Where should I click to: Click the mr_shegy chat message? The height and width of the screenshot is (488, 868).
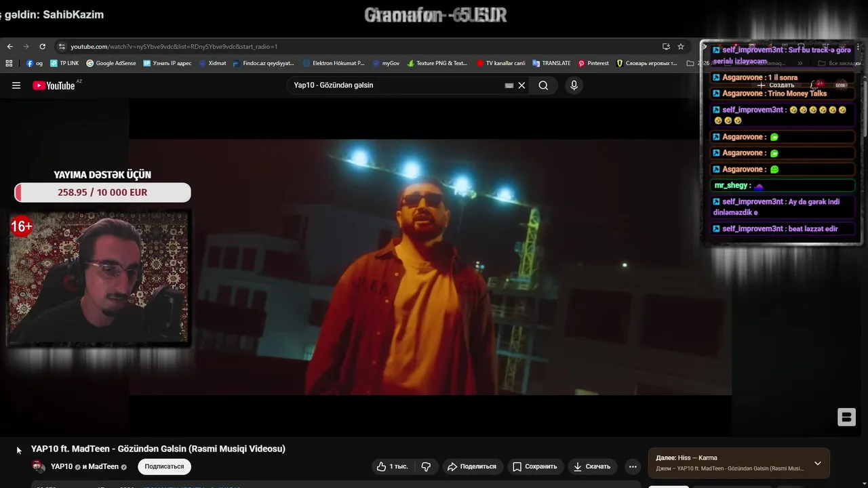click(782, 186)
